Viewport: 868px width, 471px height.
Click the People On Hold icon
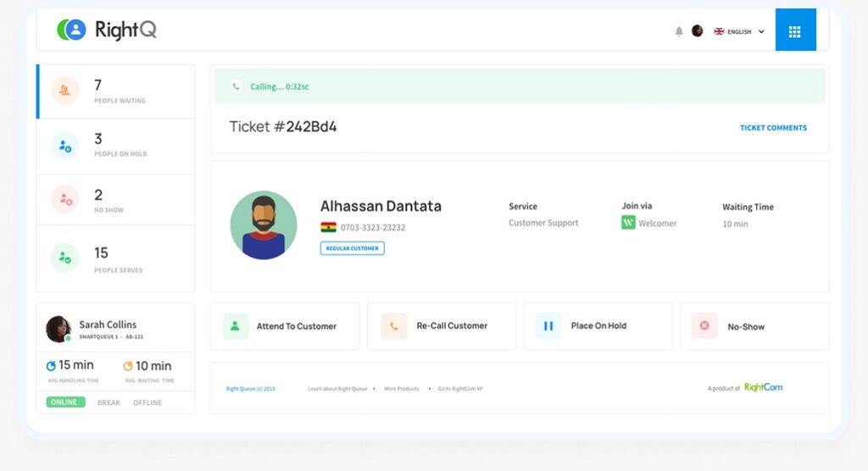tap(65, 146)
